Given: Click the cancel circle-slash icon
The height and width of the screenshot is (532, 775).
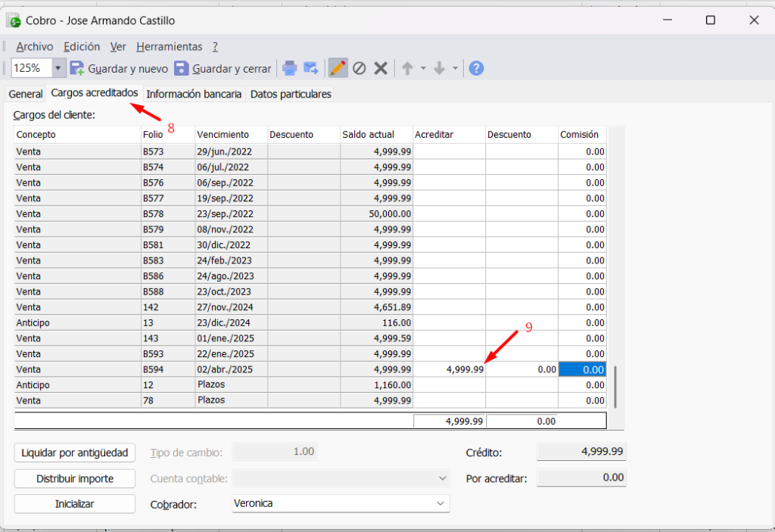Looking at the screenshot, I should (359, 69).
